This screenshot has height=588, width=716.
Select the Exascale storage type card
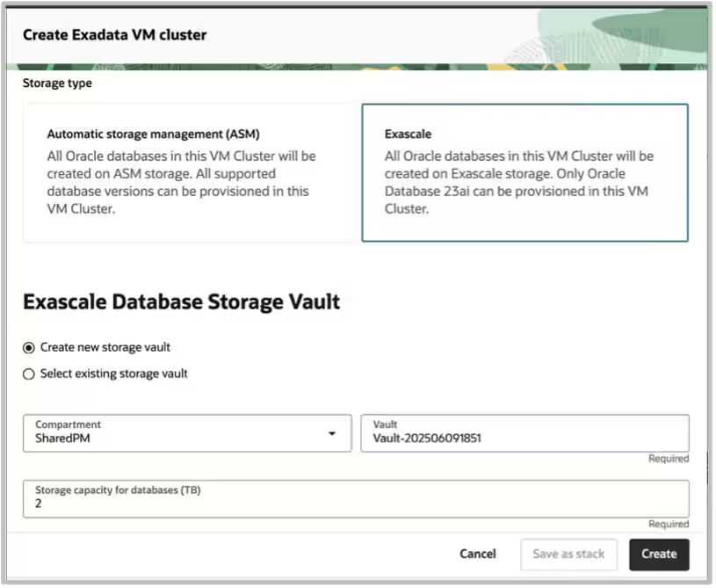tap(525, 173)
